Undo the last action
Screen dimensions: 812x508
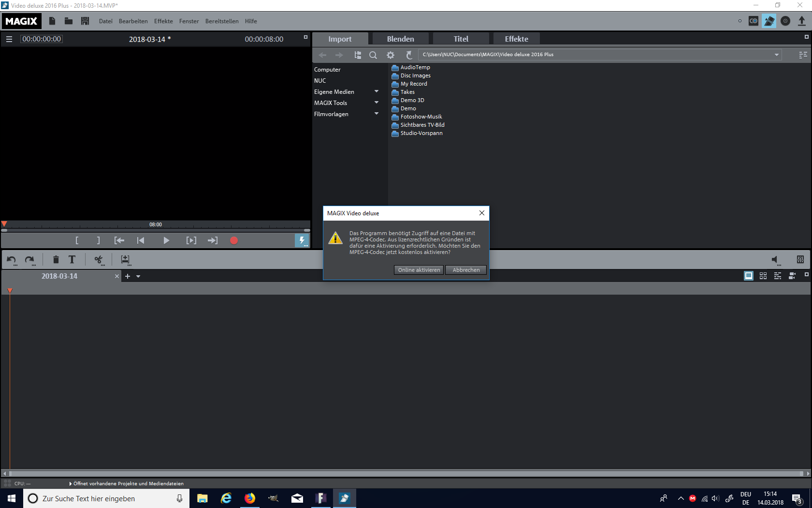pos(12,260)
